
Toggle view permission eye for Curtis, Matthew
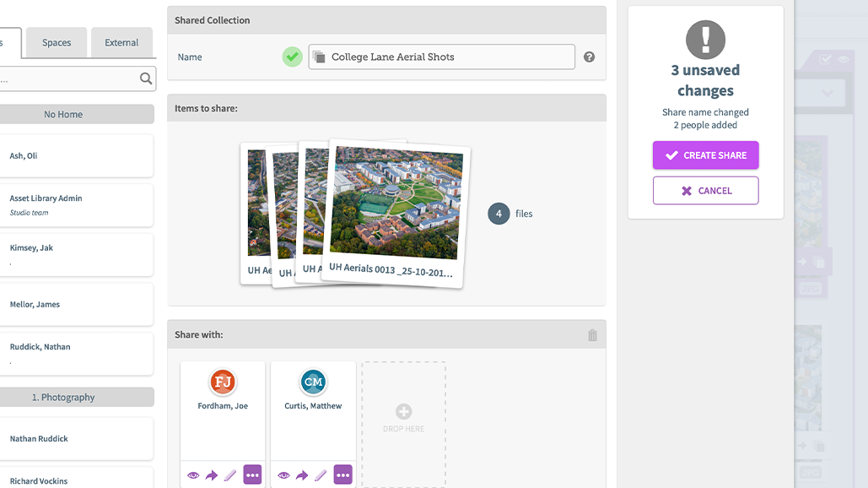[283, 475]
